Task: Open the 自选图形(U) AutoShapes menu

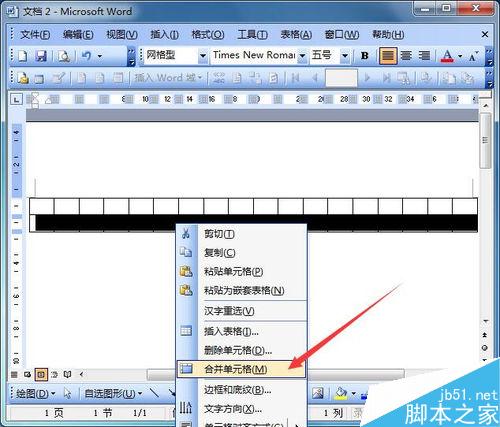Action: click(113, 394)
